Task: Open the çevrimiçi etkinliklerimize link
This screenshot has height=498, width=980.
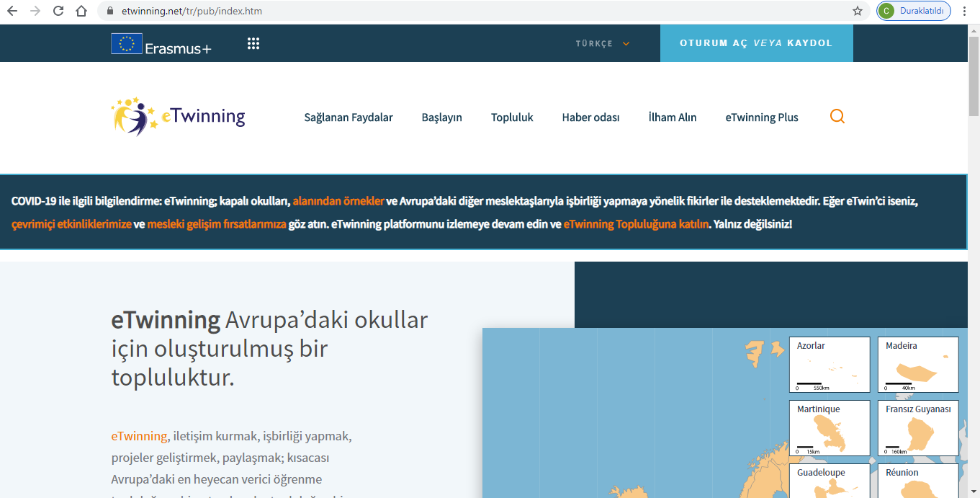Action: (71, 224)
